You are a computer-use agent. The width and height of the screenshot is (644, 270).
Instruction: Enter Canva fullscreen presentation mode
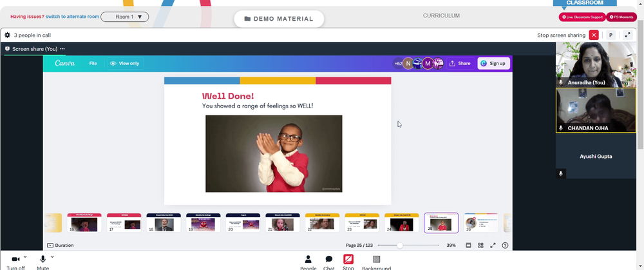coord(493,246)
